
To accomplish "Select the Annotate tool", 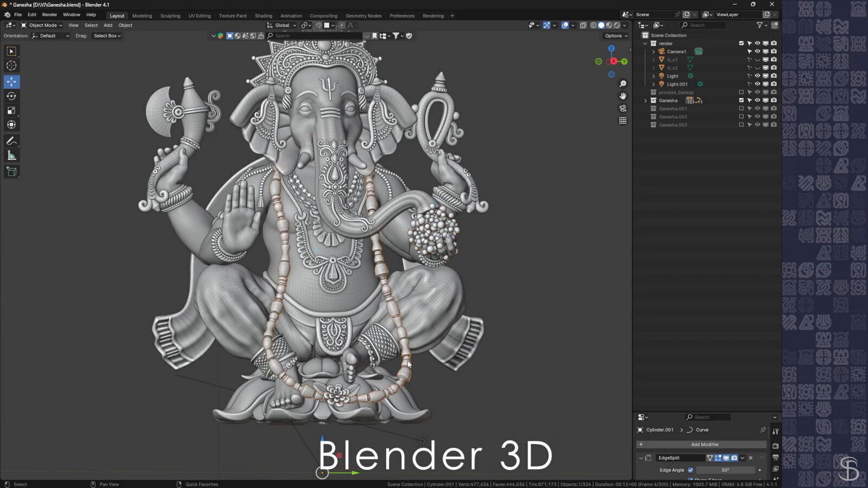I will pos(11,141).
